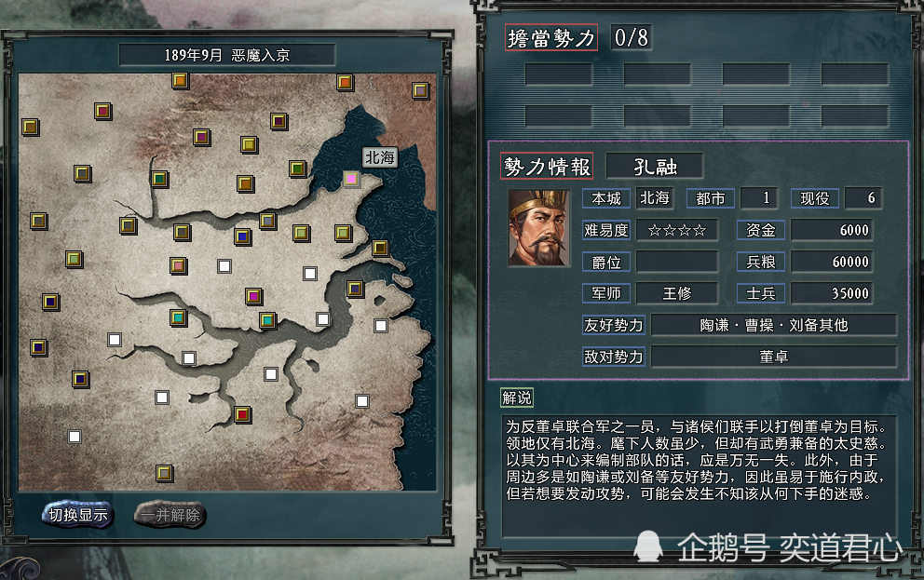Click the 孔融 faction name field

655,167
